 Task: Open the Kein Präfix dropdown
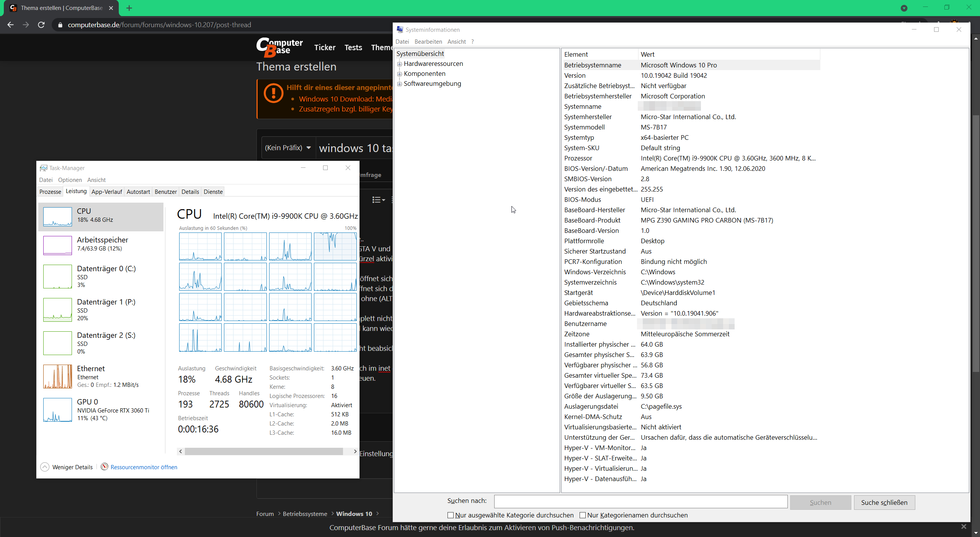click(288, 148)
